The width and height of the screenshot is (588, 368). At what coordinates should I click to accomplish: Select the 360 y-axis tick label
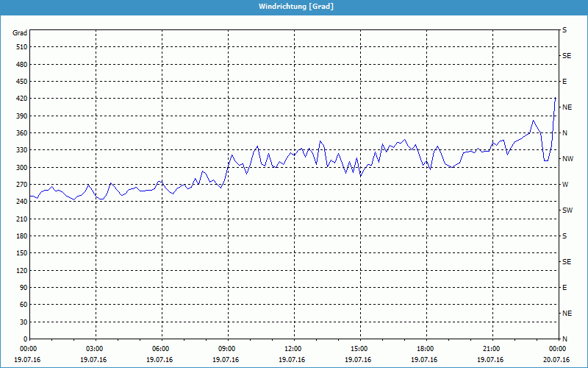click(20, 133)
